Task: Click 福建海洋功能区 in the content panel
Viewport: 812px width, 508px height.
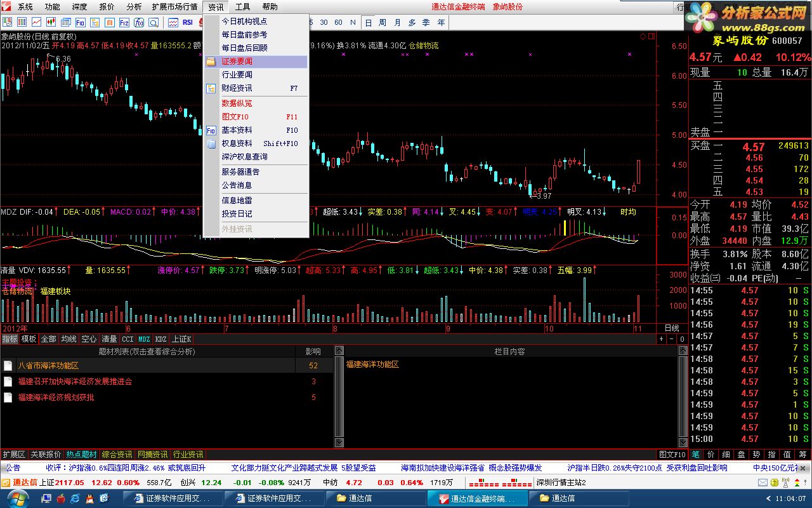Action: (372, 364)
